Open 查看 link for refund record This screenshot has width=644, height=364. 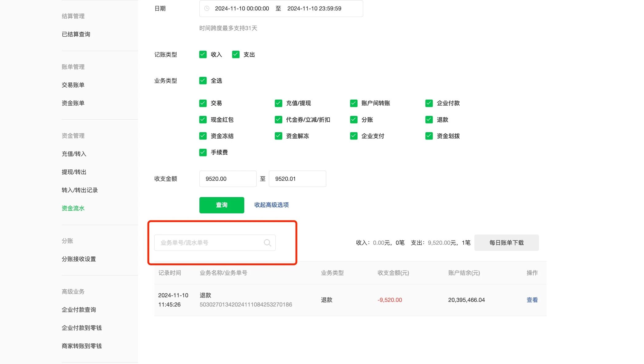point(532,300)
